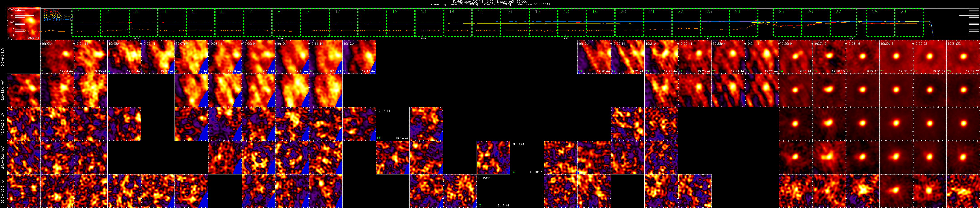This screenshot has height=208, width=980.
Task: Select time interval 22 on the lightcurve
Action: tap(686, 22)
